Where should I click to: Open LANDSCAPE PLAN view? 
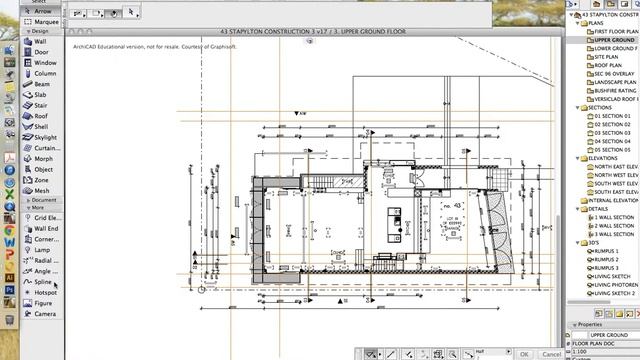[611, 82]
